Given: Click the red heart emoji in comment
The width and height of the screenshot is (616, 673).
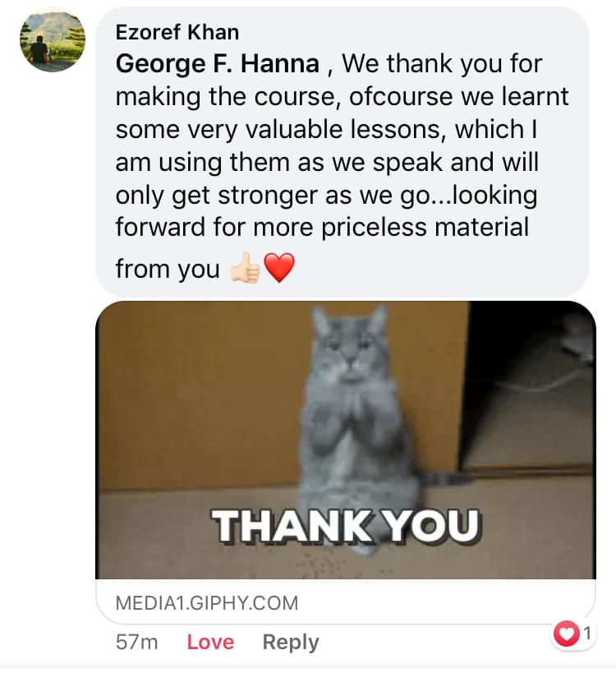Looking at the screenshot, I should (278, 268).
